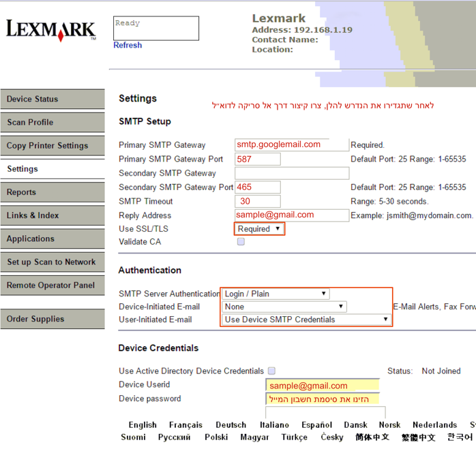The height and width of the screenshot is (449, 476).
Task: Open the SMTP Server Authentication dropdown
Action: point(276,294)
